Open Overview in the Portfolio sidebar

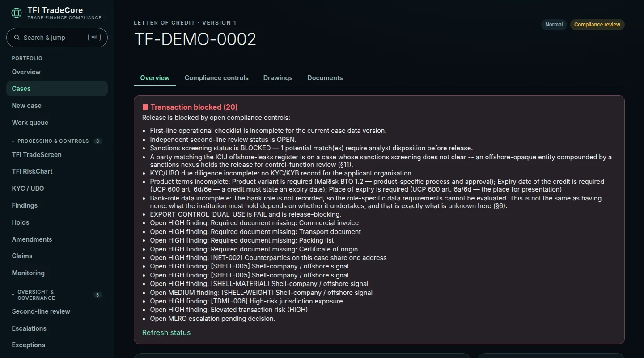(57, 72)
